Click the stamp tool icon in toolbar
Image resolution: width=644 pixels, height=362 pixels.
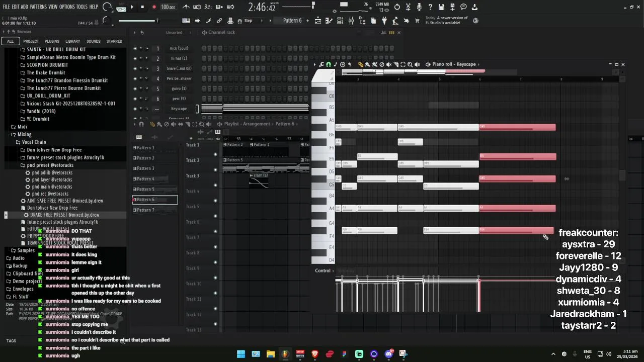click(x=230, y=21)
